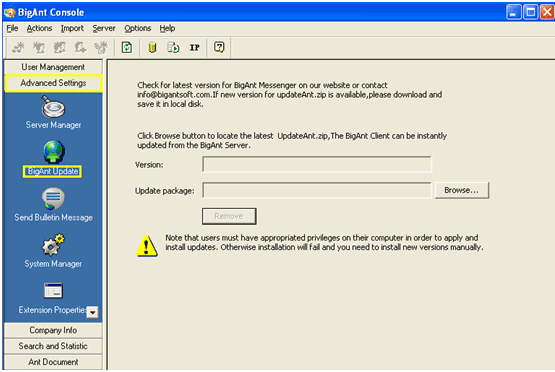Open the Actions menu

(x=39, y=28)
